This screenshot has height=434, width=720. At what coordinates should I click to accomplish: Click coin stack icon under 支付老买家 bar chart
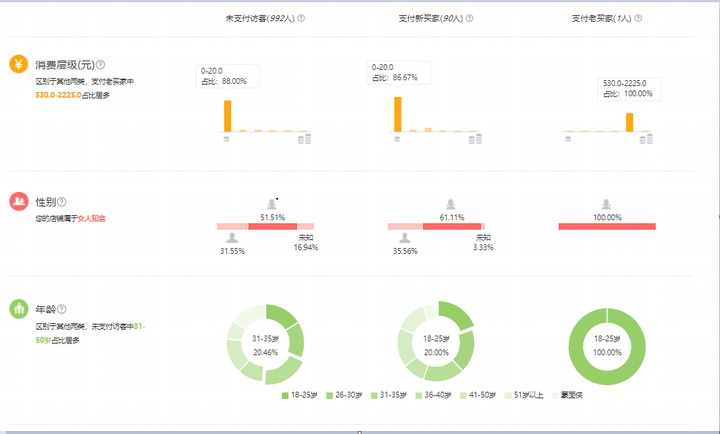coord(647,139)
